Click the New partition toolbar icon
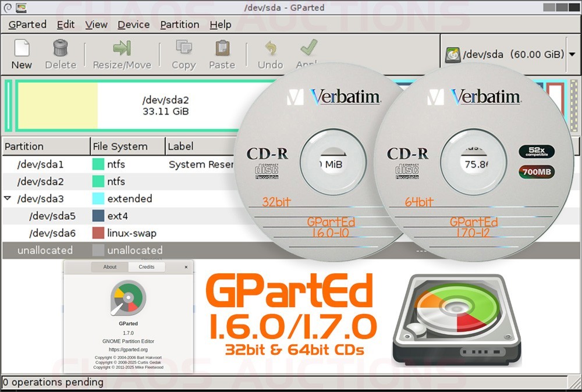Viewport: 582px width, 392px height. pyautogui.click(x=22, y=48)
